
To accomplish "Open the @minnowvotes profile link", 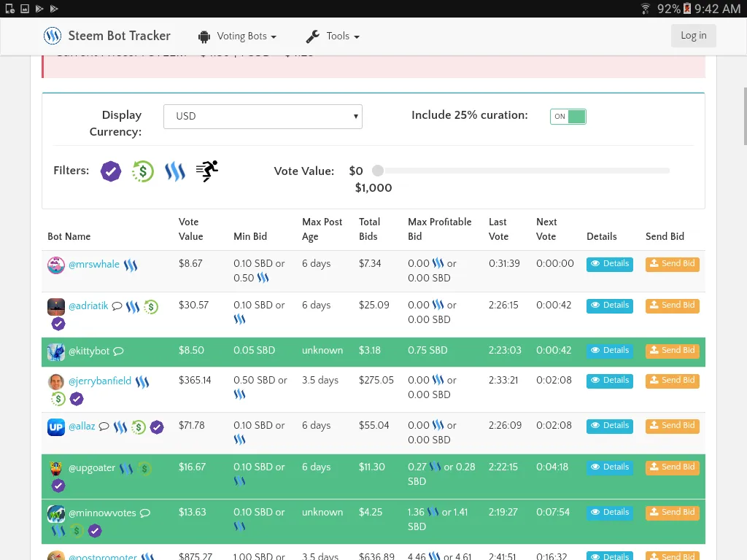I will [102, 513].
